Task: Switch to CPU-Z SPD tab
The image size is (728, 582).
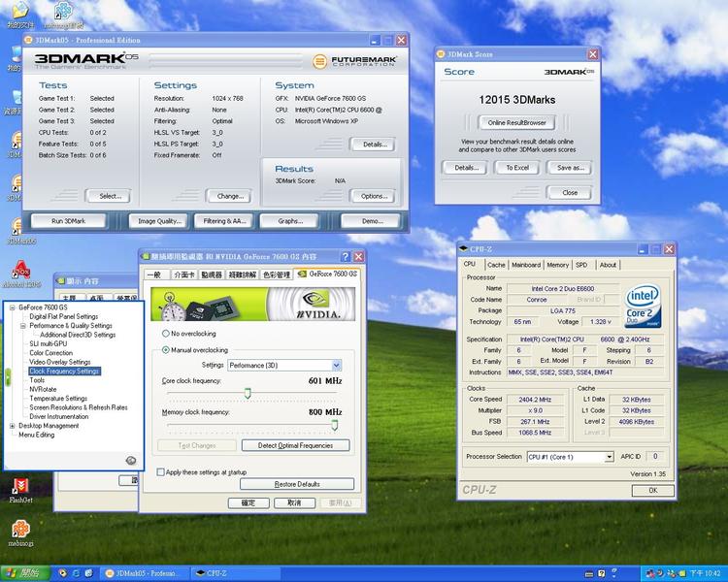Action: [581, 265]
